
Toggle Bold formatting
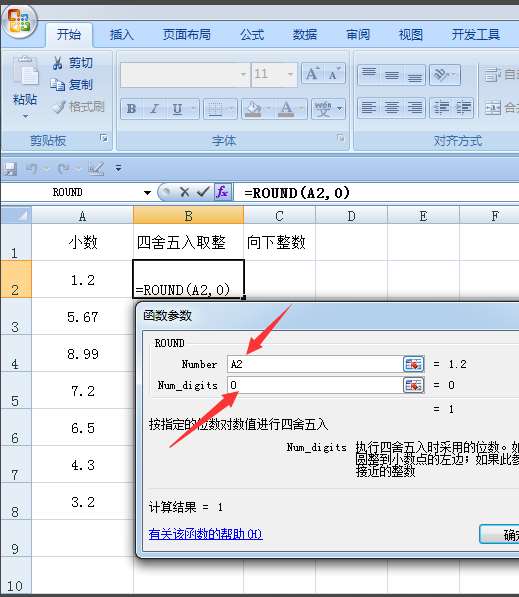coord(131,109)
